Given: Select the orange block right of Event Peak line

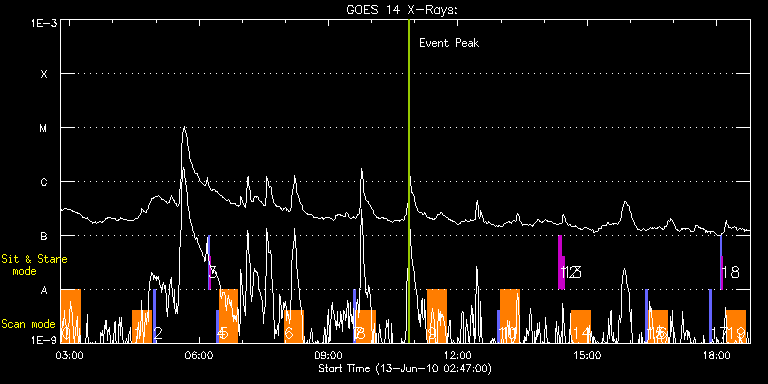Looking at the screenshot, I should pos(437,316).
